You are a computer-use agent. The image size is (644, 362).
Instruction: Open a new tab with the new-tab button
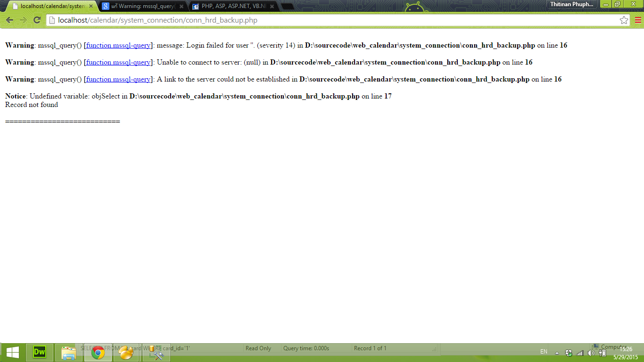click(x=288, y=7)
